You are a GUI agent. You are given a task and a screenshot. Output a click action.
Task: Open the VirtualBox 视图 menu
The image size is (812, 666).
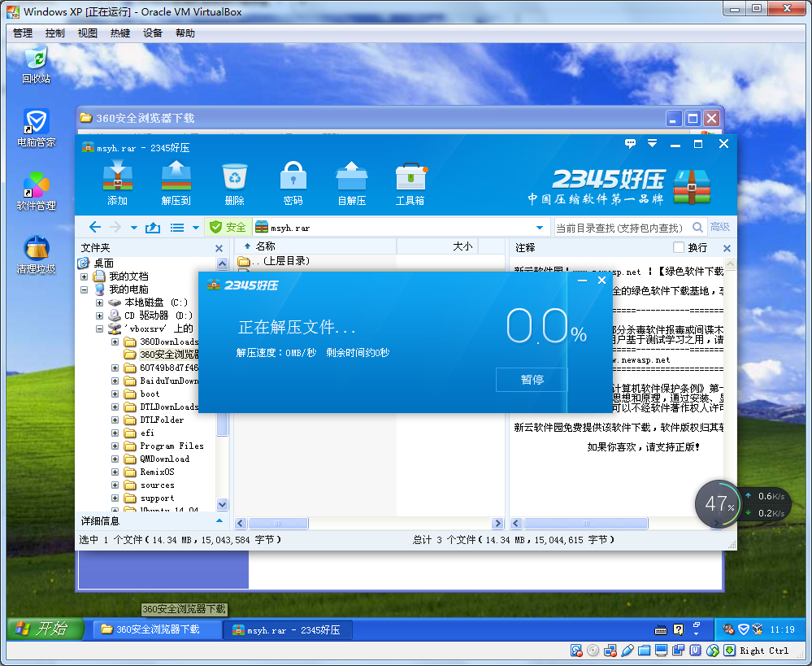click(x=88, y=33)
